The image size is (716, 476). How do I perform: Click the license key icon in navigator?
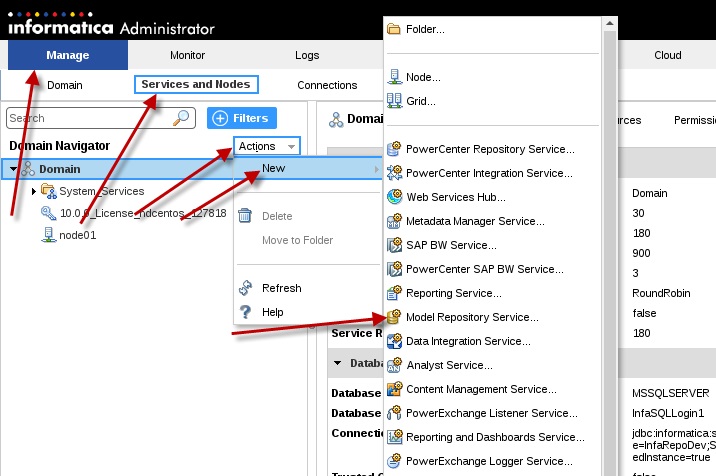48,213
